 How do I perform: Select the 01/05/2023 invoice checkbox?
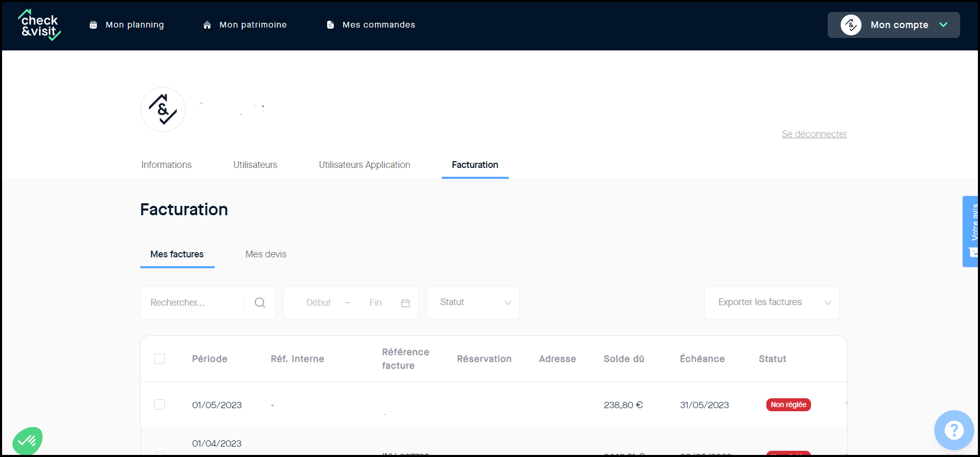click(160, 404)
